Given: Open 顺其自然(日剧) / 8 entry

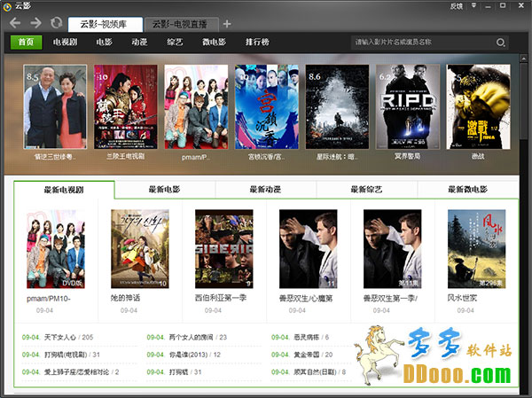Looking at the screenshot, I should pos(319,372).
